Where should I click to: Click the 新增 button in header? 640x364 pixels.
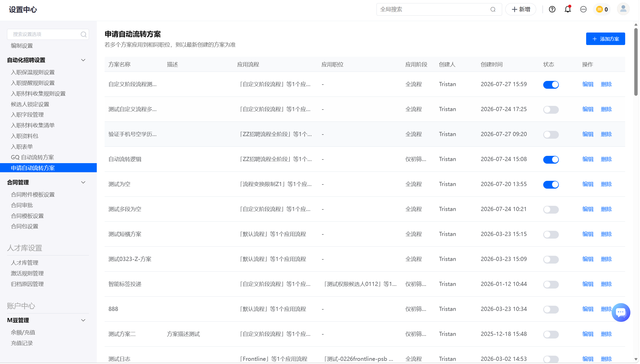coord(521,9)
